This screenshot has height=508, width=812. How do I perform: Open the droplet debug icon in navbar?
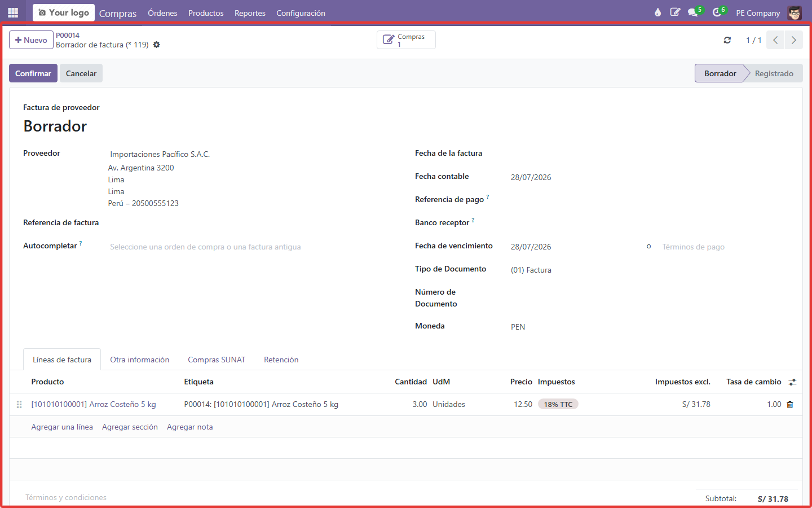point(657,12)
